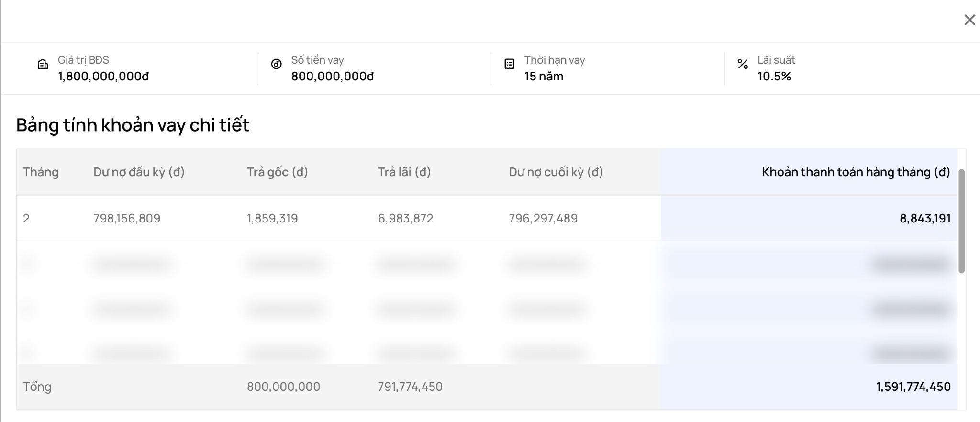This screenshot has width=980, height=422.
Task: Click the Thời hạn vay label
Action: click(555, 60)
